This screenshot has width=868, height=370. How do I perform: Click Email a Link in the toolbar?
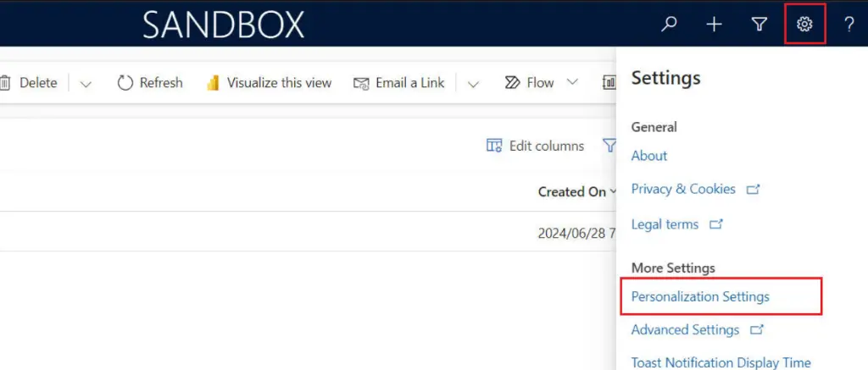[x=398, y=83]
